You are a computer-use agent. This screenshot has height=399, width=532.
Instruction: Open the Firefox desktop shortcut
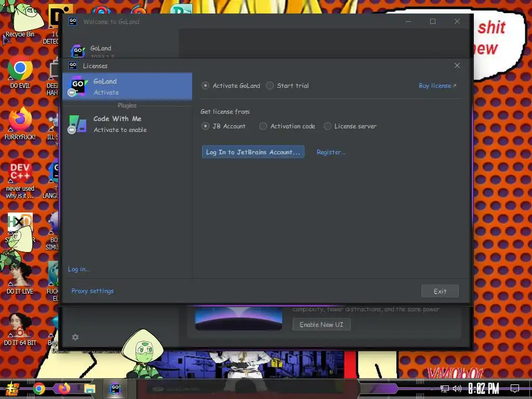[20, 124]
